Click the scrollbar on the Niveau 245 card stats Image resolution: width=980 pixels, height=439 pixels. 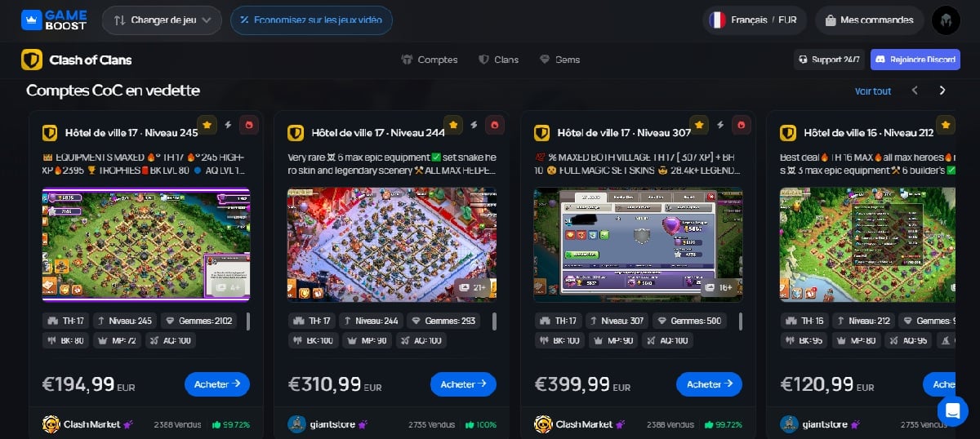click(x=247, y=321)
